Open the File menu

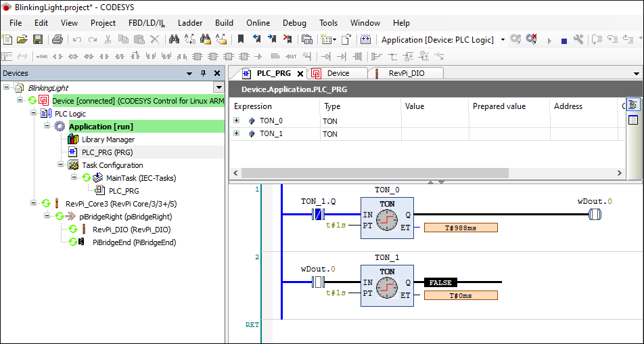[16, 23]
